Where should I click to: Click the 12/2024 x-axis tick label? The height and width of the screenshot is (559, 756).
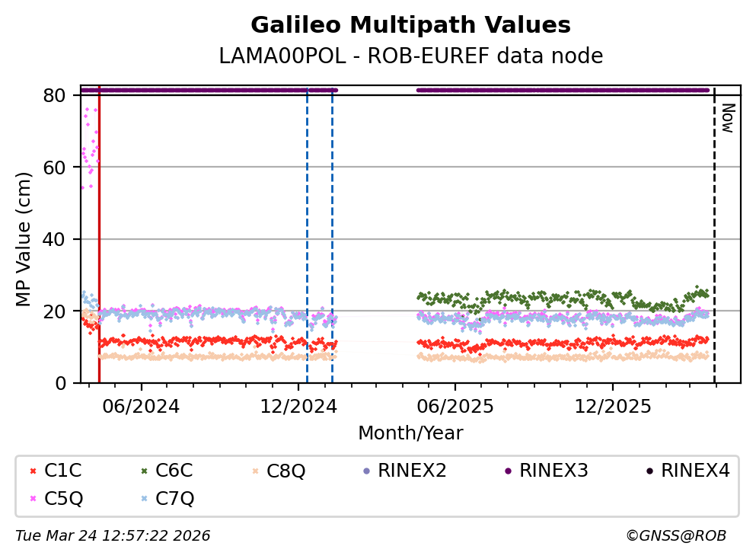click(298, 407)
